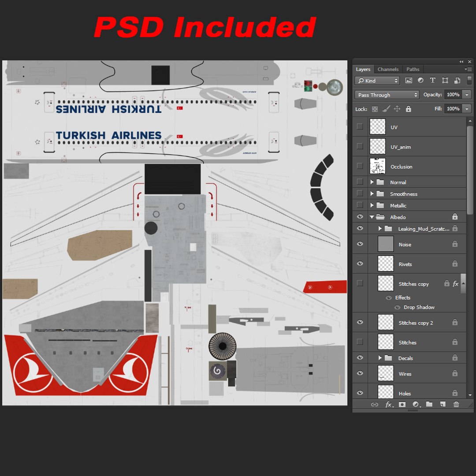
Task: Add a layer style fx button
Action: [x=389, y=404]
